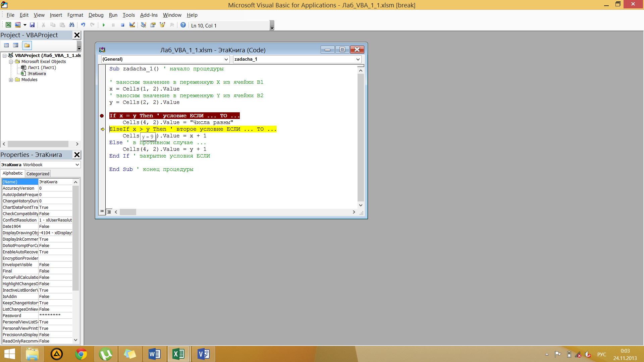
Task: Select Procedure View button in code window
Action: (x=102, y=212)
